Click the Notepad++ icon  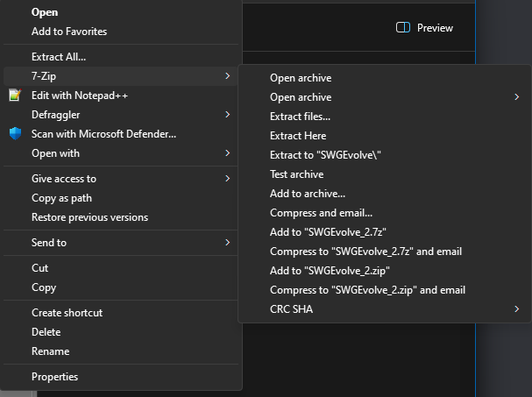tap(15, 95)
